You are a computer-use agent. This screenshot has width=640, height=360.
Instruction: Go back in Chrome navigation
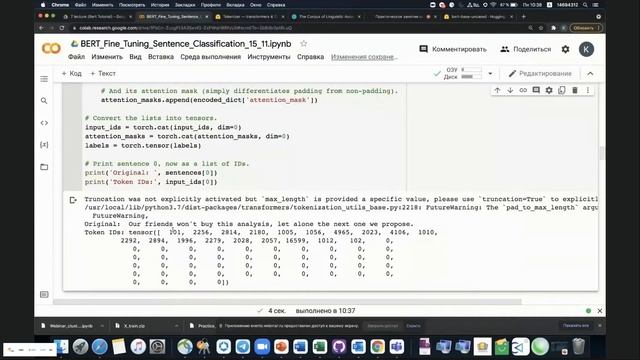click(x=41, y=28)
